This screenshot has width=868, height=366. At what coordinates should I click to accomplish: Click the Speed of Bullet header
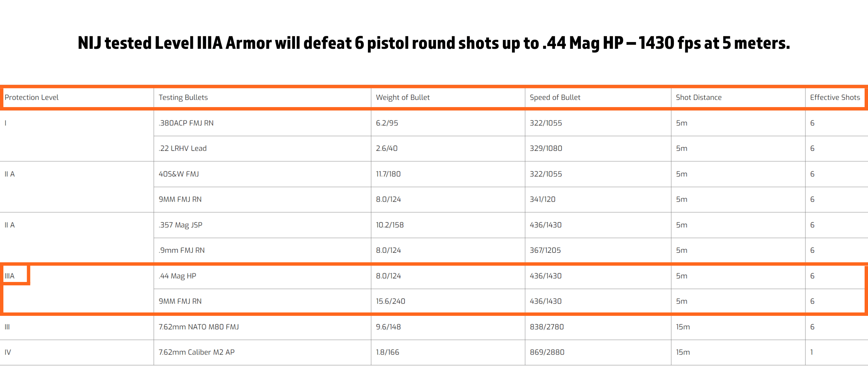(555, 98)
